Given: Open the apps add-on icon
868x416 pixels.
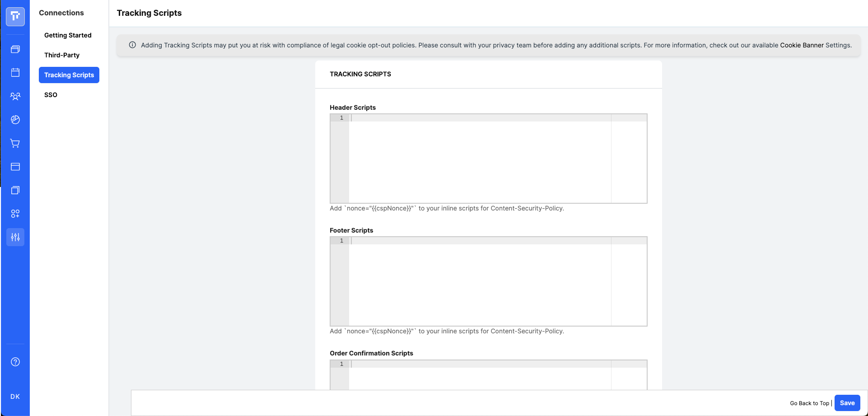Looking at the screenshot, I should pyautogui.click(x=15, y=214).
